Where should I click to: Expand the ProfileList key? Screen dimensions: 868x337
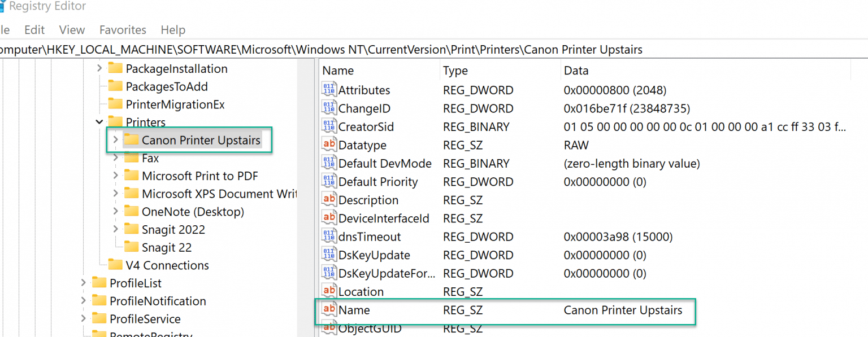pyautogui.click(x=84, y=283)
